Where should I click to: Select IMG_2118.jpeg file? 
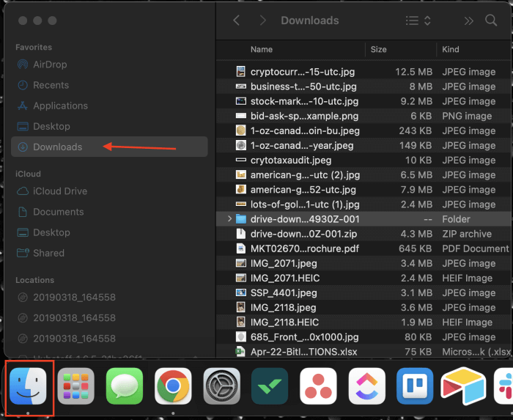tap(363, 307)
